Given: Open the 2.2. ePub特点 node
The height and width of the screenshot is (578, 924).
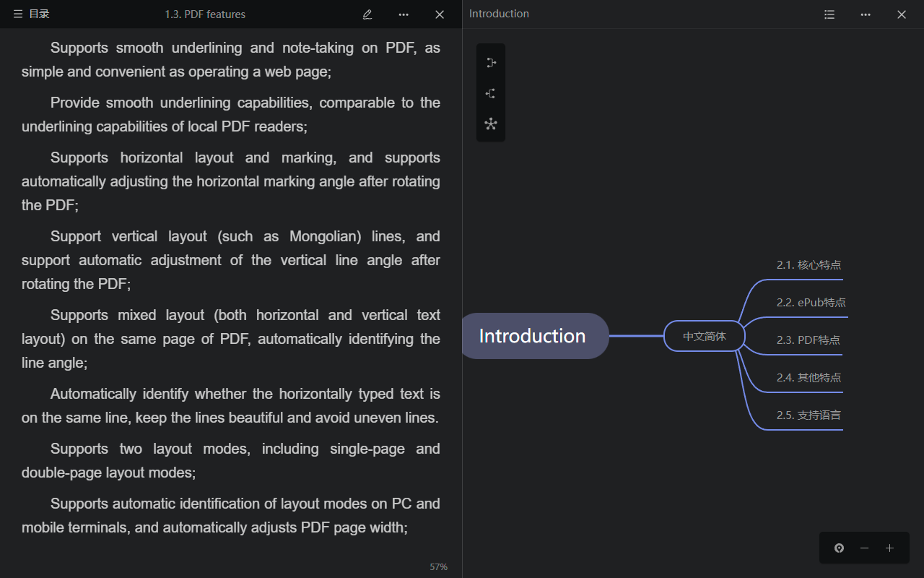Looking at the screenshot, I should (811, 303).
